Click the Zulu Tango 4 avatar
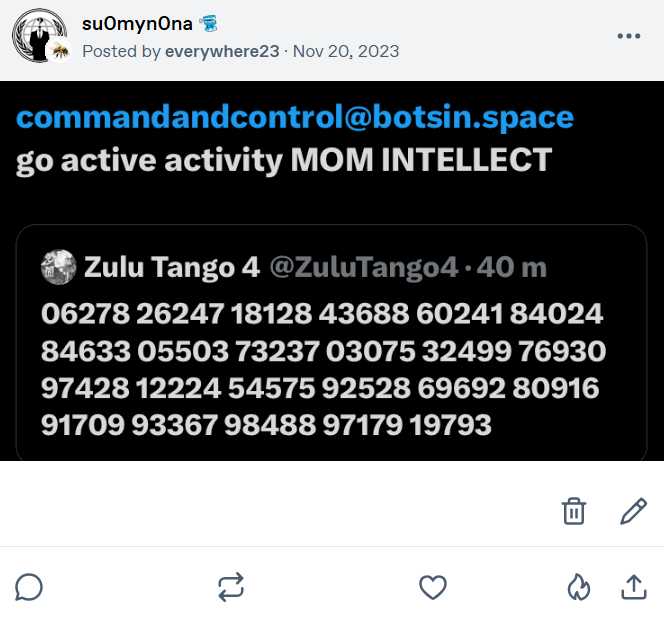 (x=59, y=267)
